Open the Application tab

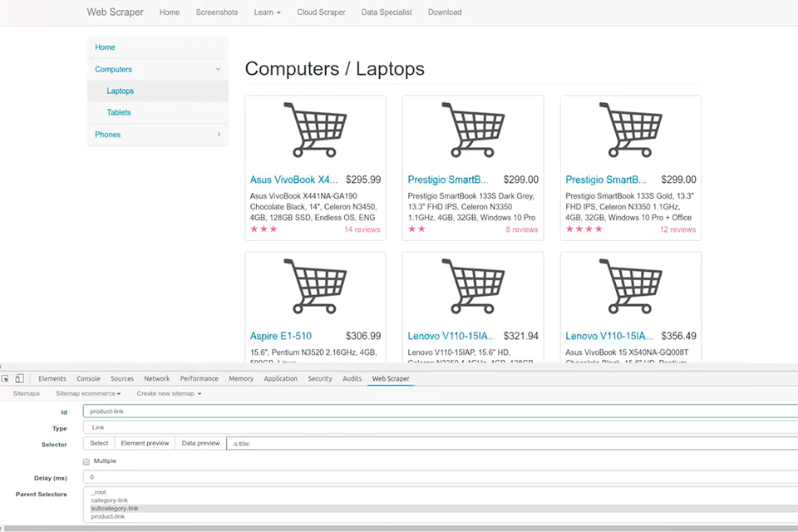(x=280, y=379)
